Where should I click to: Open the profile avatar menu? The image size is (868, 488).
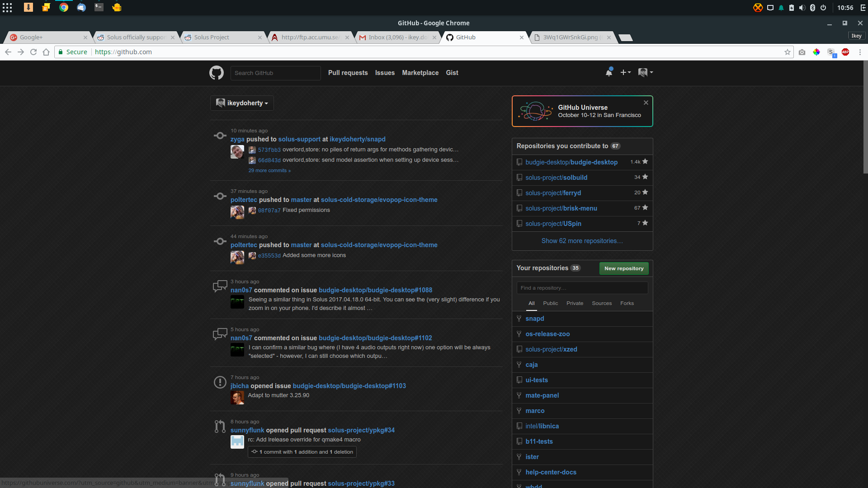pos(646,72)
